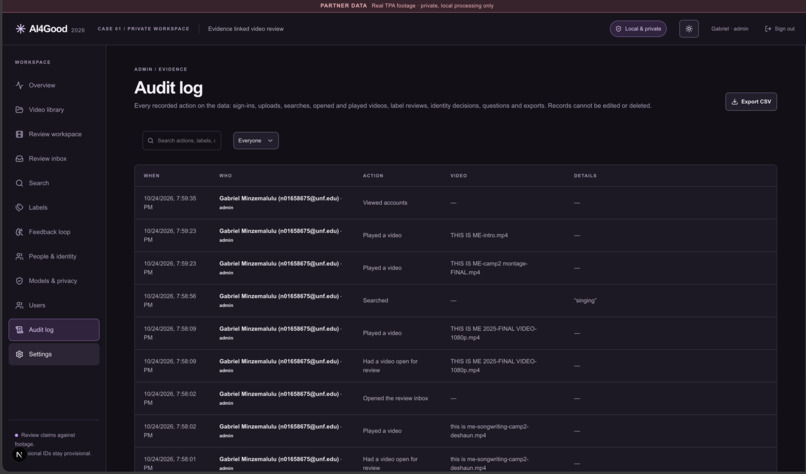Click the Sign out link

pos(780,29)
